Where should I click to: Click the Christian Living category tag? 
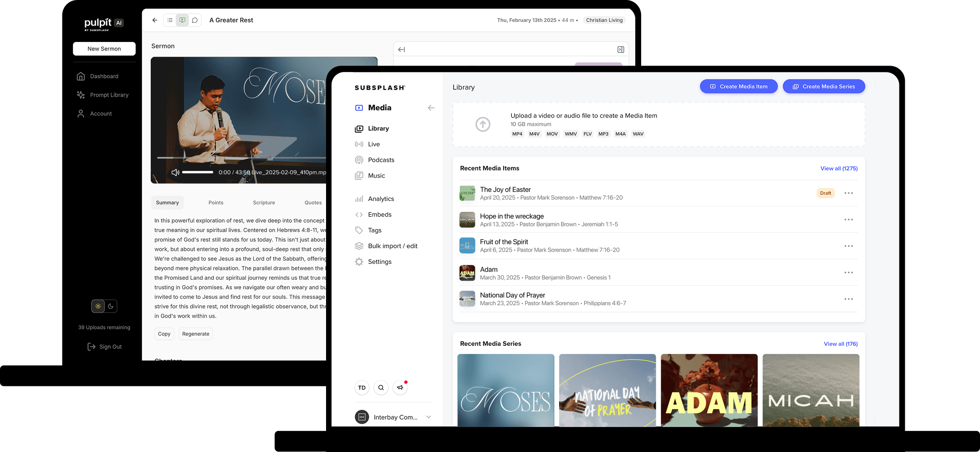click(604, 20)
